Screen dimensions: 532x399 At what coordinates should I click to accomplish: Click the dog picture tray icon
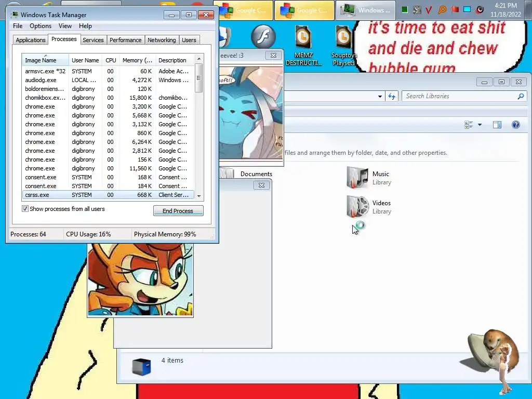coord(417,10)
